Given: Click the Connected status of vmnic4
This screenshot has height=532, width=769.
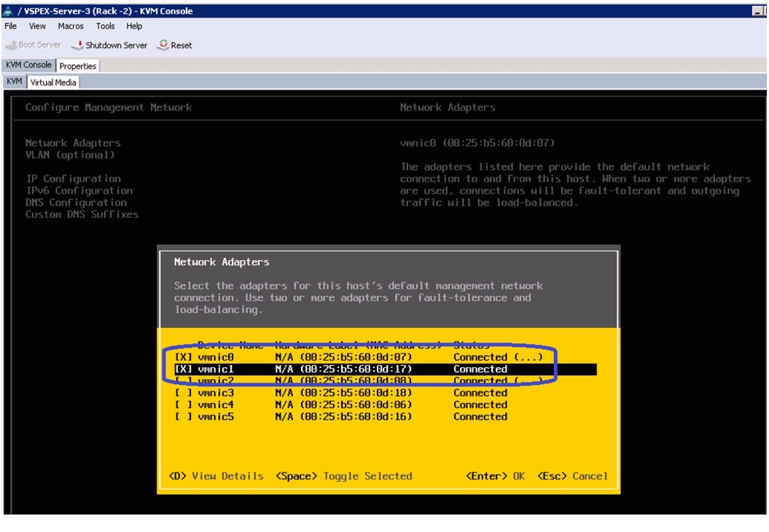Looking at the screenshot, I should coord(480,404).
